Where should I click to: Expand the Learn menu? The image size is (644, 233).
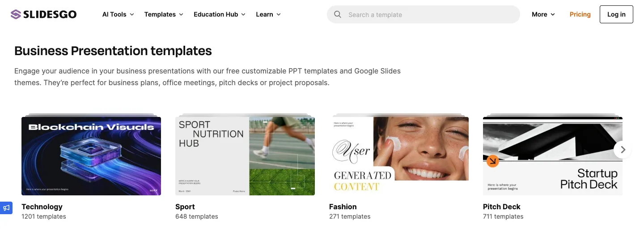point(268,14)
